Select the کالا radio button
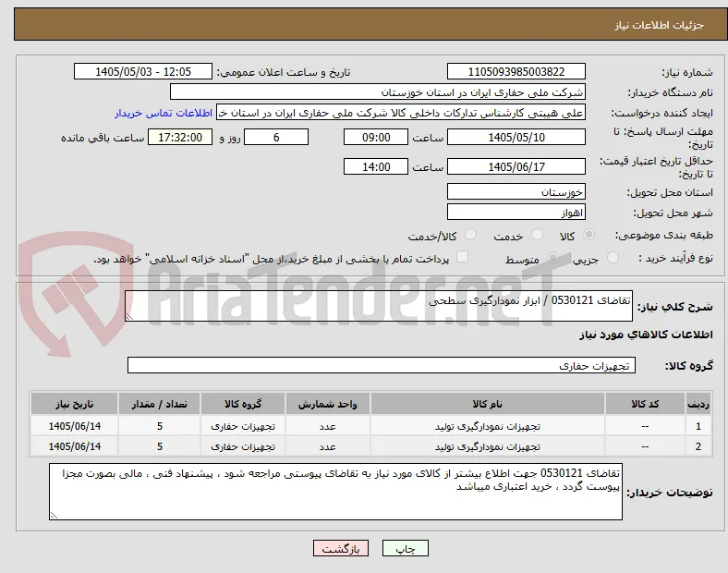Viewport: 728px width, 573px height. (x=588, y=235)
